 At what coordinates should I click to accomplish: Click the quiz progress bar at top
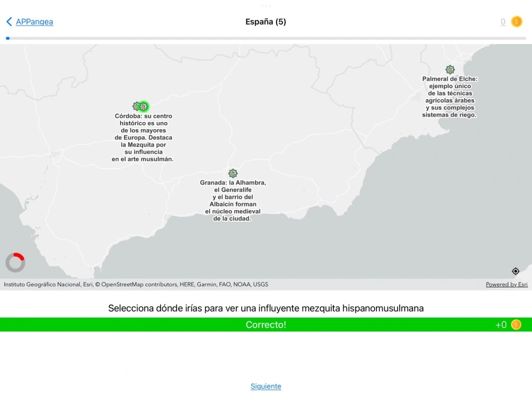pyautogui.click(x=266, y=38)
